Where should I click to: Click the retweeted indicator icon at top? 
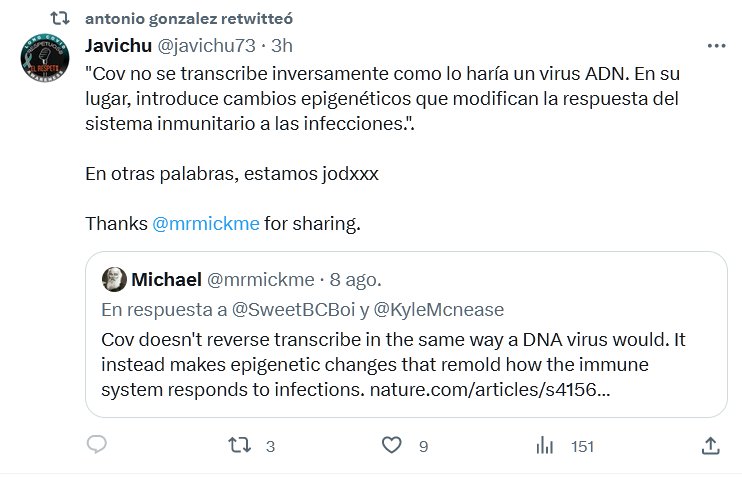[x=59, y=18]
